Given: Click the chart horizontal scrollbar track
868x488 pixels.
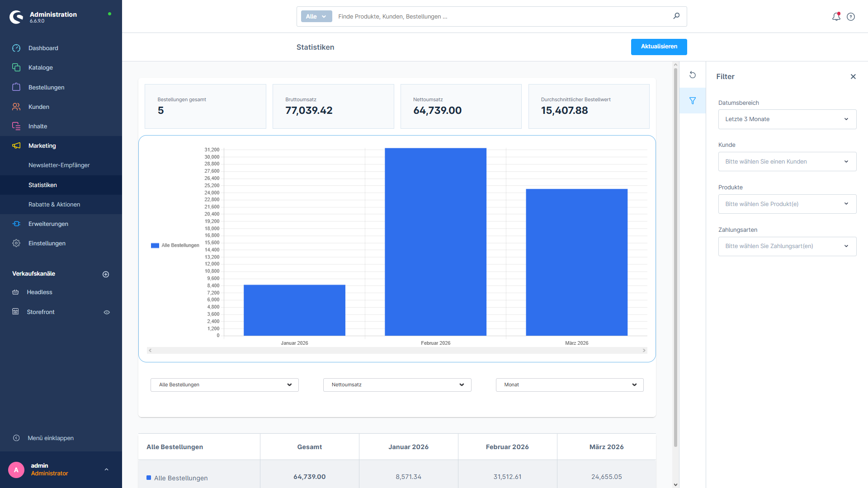Looking at the screenshot, I should (x=397, y=351).
